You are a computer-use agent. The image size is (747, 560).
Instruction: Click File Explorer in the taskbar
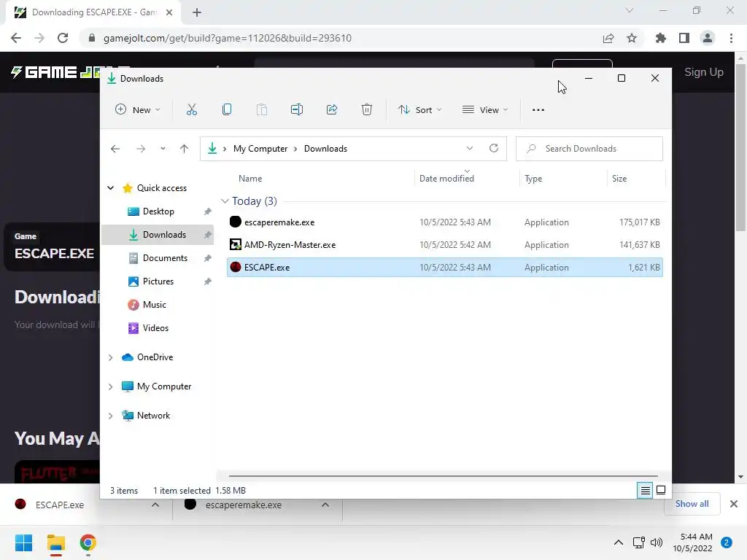click(x=55, y=542)
